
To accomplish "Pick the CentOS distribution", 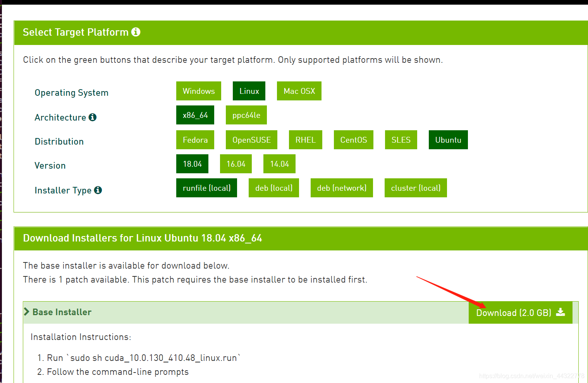I will click(x=354, y=140).
